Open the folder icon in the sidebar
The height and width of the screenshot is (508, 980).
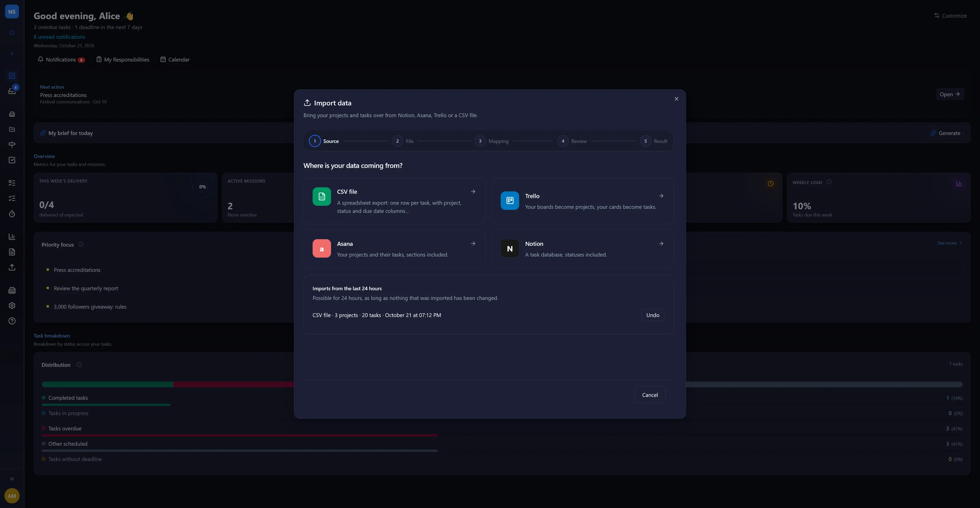click(x=12, y=129)
